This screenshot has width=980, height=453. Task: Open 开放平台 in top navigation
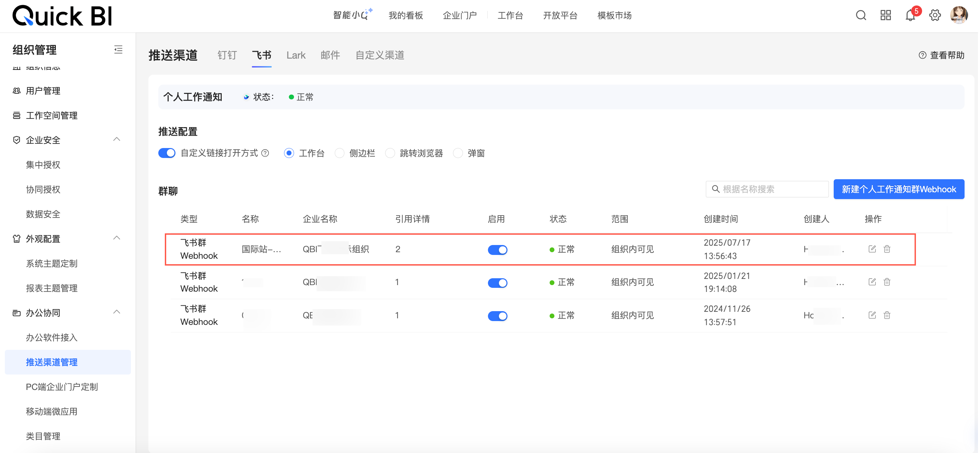tap(560, 15)
